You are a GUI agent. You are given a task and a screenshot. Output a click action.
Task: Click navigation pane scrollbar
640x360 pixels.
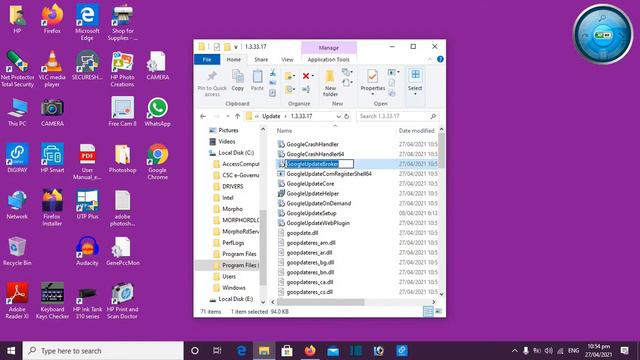pos(263,248)
